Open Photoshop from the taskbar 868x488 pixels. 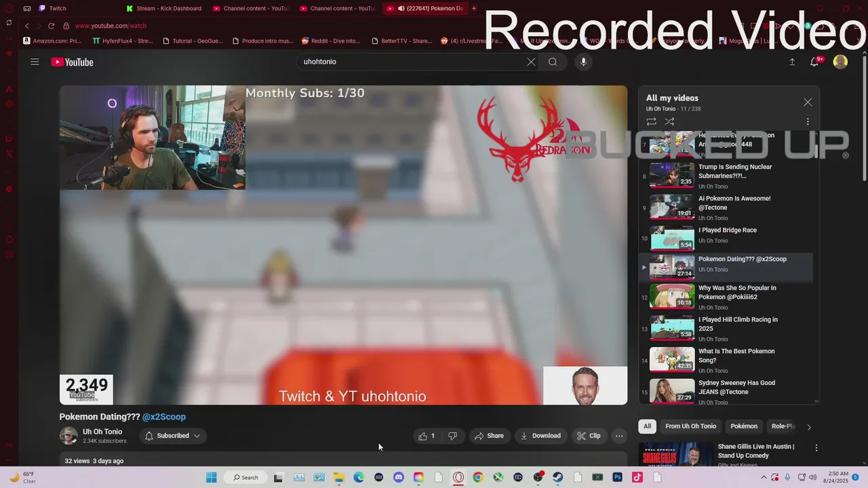pos(617,477)
